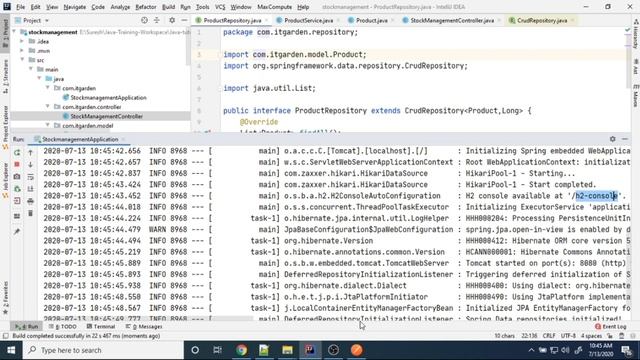Screen dimensions: 640x360
Task: Click the 22:136 cursor position indicator
Action: [x=529, y=336]
